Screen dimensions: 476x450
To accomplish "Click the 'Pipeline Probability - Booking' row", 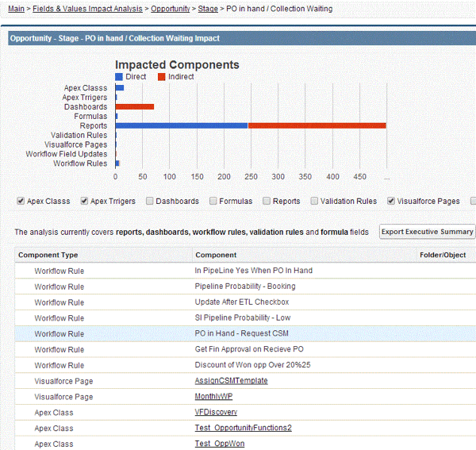I will 245,287.
